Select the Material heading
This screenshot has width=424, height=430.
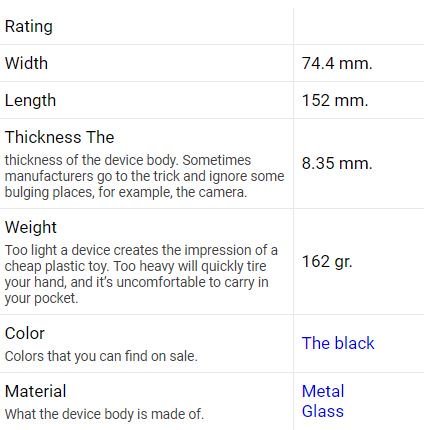[x=36, y=391]
